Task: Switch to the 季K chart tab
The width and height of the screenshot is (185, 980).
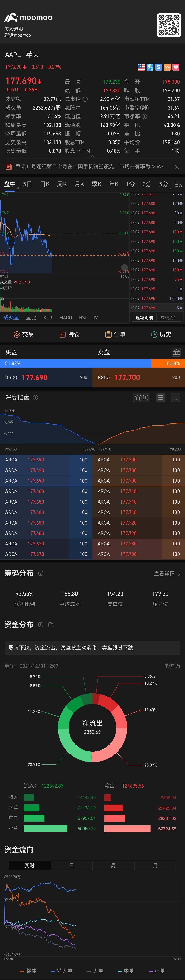Action: pyautogui.click(x=96, y=184)
